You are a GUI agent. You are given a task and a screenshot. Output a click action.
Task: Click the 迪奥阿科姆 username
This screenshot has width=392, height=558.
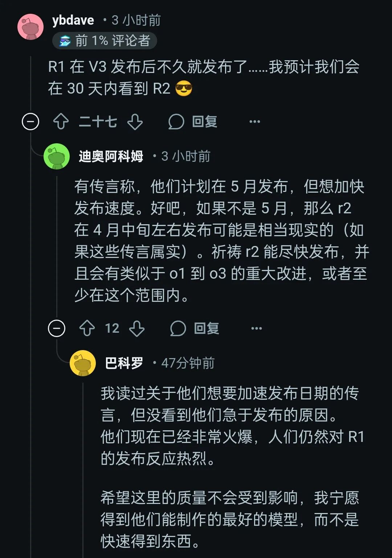pyautogui.click(x=111, y=156)
